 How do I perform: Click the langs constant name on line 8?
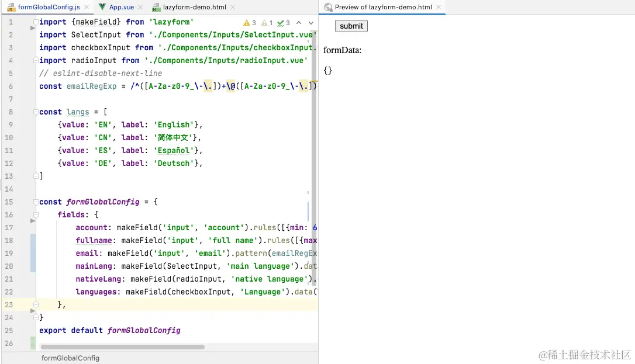point(78,112)
